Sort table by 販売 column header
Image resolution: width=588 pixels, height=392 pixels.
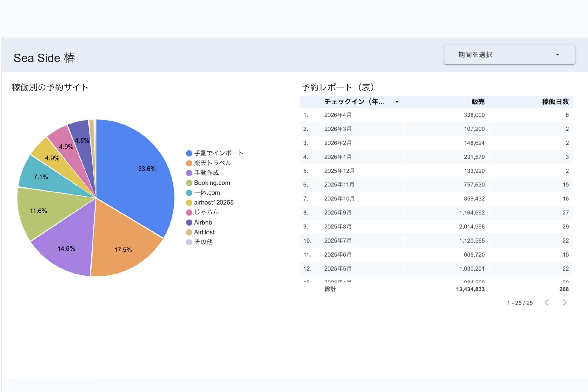coord(478,102)
